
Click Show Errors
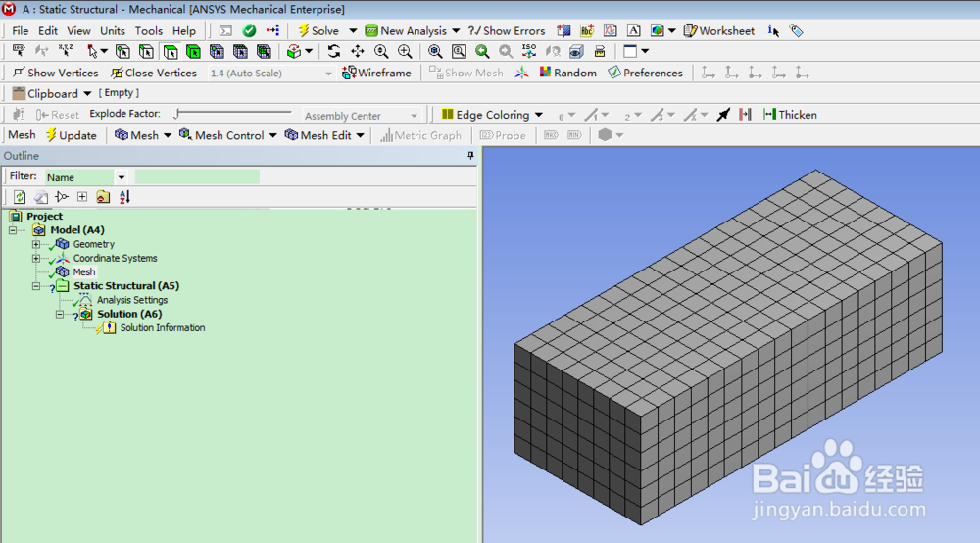pyautogui.click(x=507, y=31)
